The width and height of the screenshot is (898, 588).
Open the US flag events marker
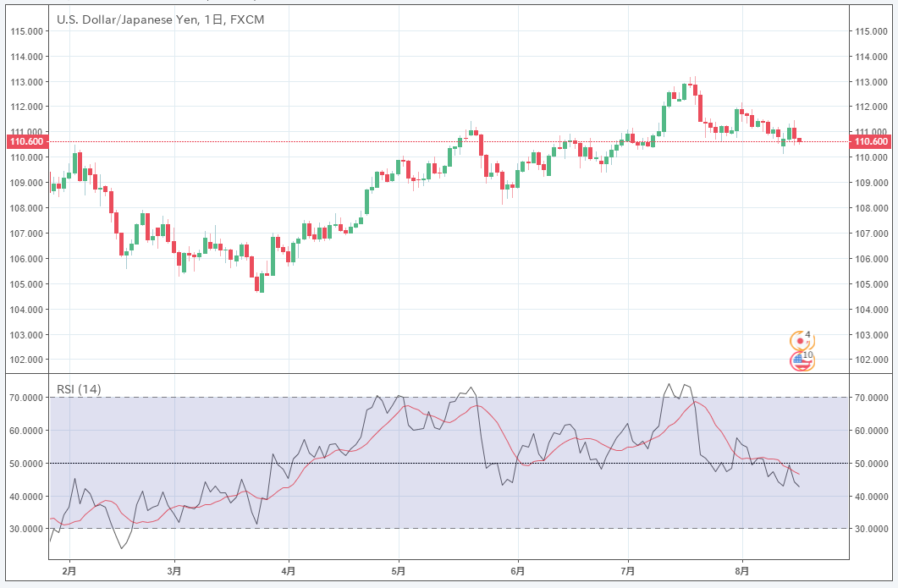click(802, 360)
